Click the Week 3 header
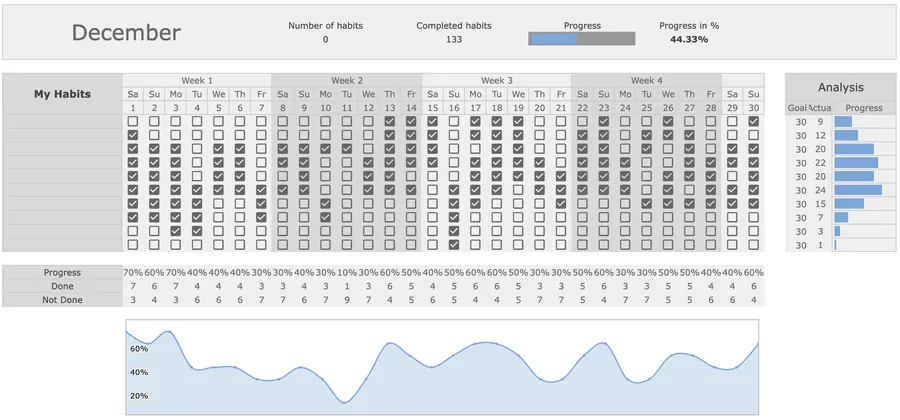This screenshot has height=420, width=900. pyautogui.click(x=496, y=80)
